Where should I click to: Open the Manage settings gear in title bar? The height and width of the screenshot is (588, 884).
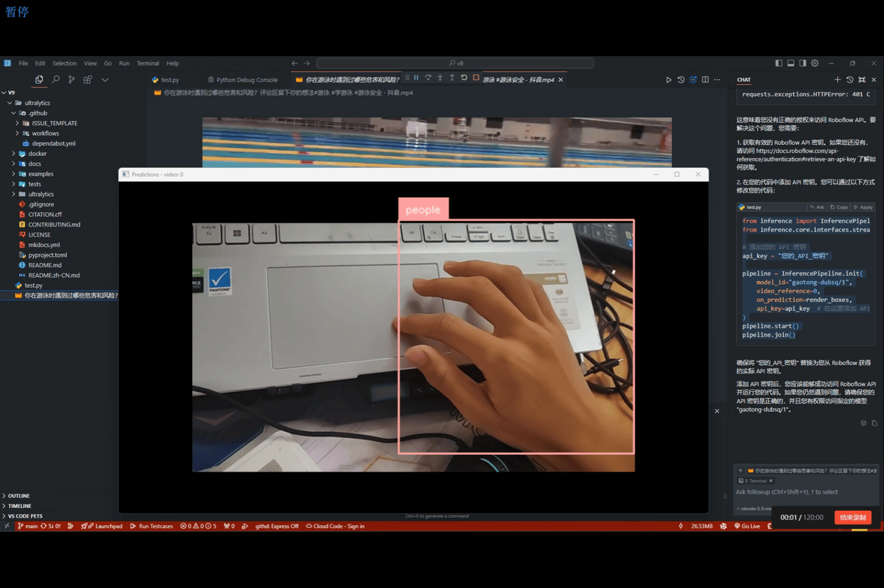pyautogui.click(x=814, y=63)
